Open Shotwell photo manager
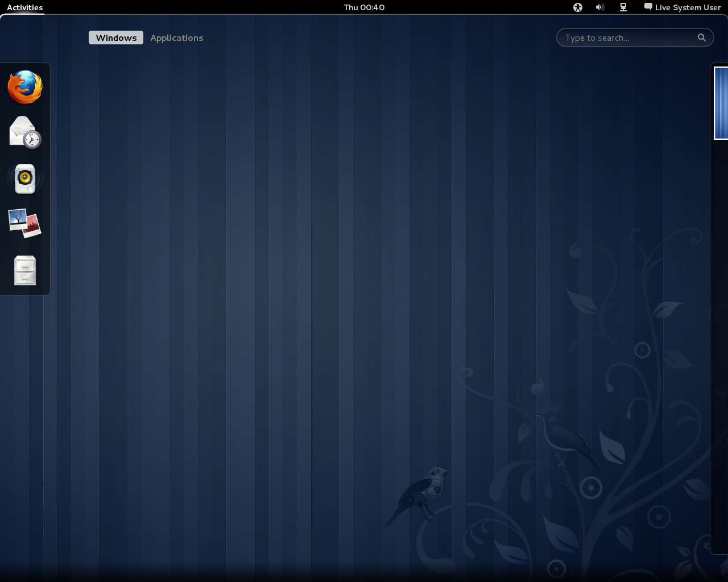This screenshot has width=728, height=582. click(25, 223)
